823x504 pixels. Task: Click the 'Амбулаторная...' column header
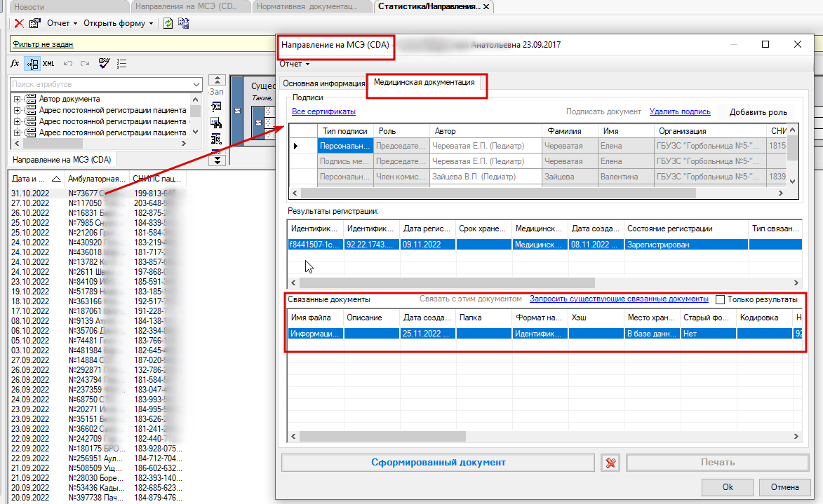point(97,179)
